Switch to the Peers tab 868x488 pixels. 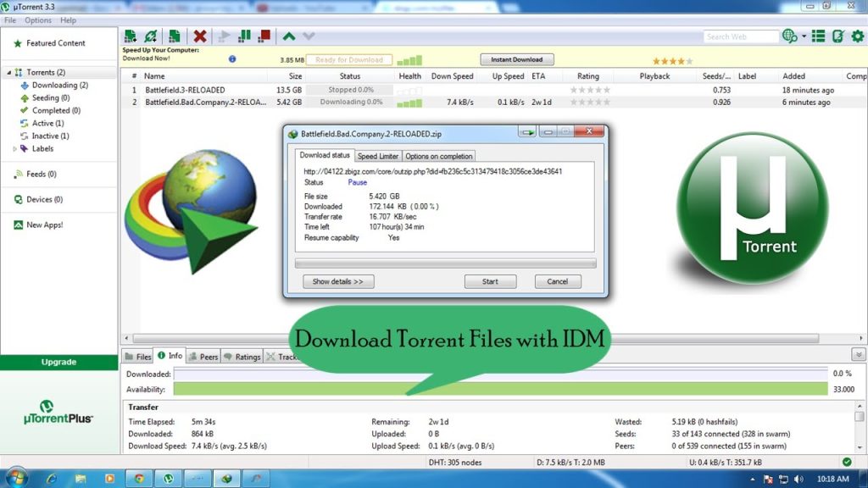[x=203, y=356]
